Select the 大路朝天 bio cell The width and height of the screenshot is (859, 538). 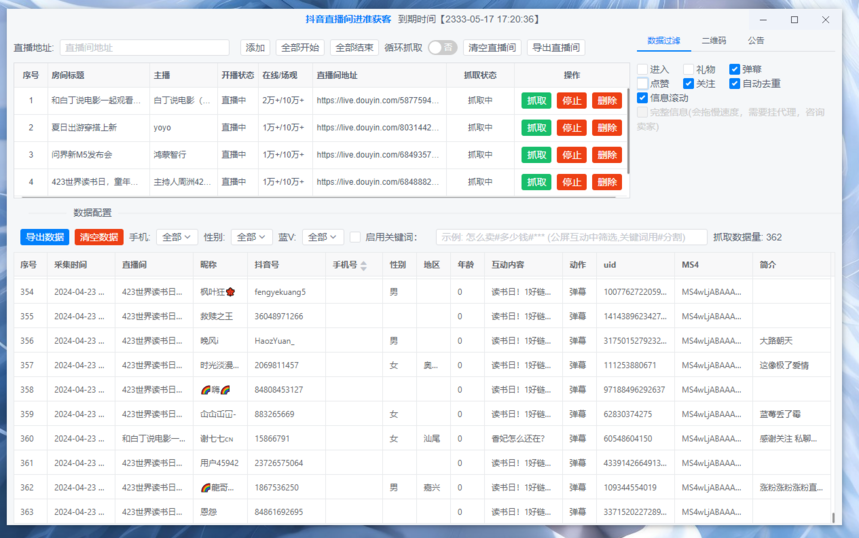click(776, 341)
